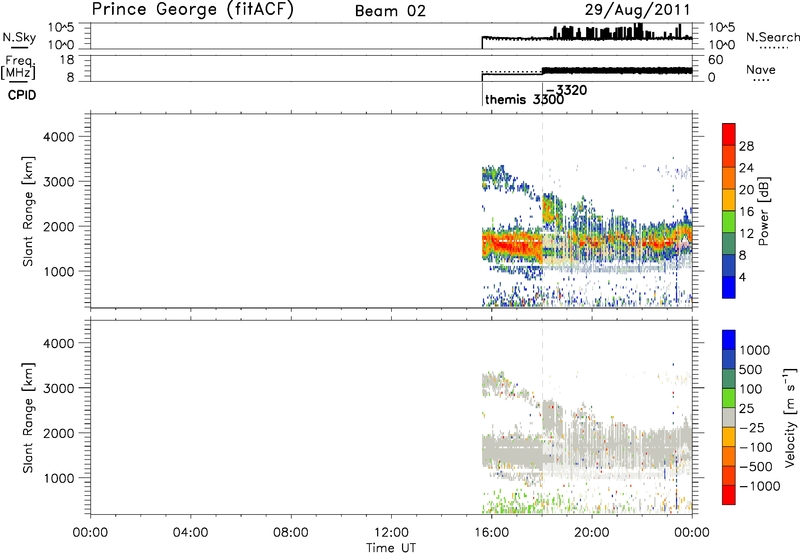Click the 'N.Search' legend label

(x=772, y=37)
